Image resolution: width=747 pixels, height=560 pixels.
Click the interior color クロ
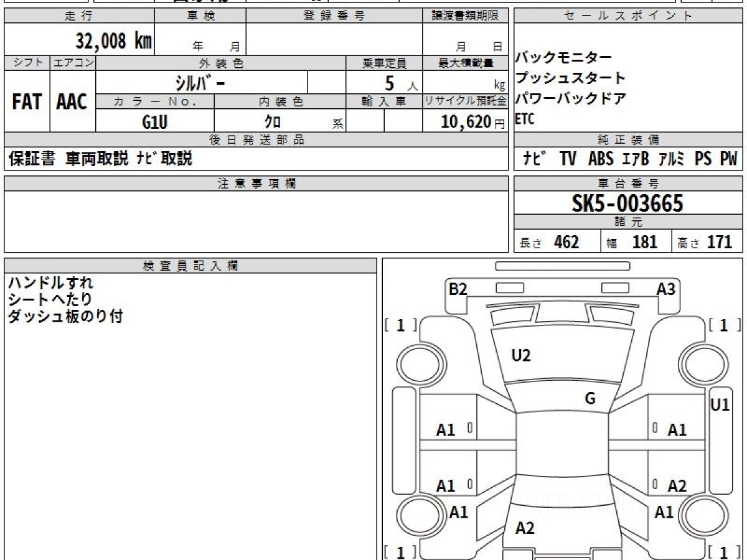(273, 122)
